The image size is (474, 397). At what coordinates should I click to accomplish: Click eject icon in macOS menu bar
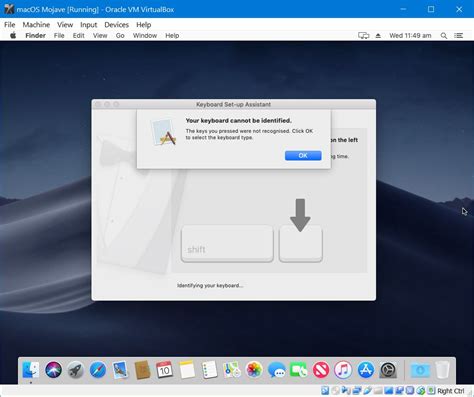378,35
